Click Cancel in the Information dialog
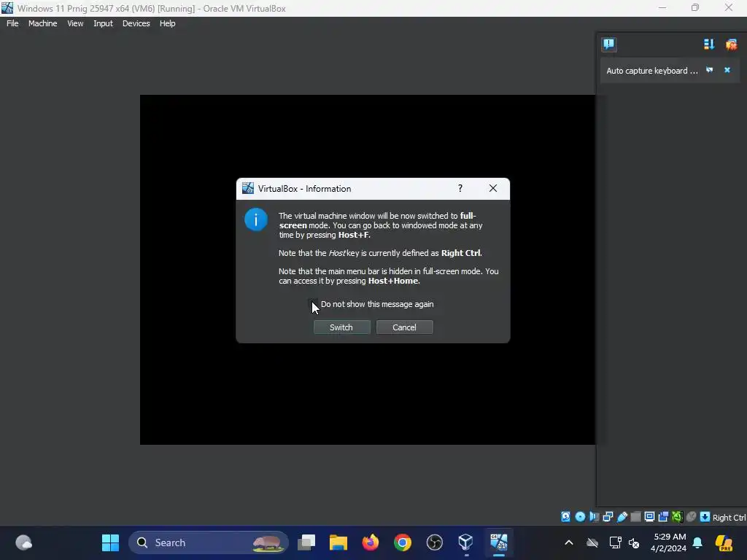Viewport: 747px width, 560px height. pyautogui.click(x=404, y=327)
